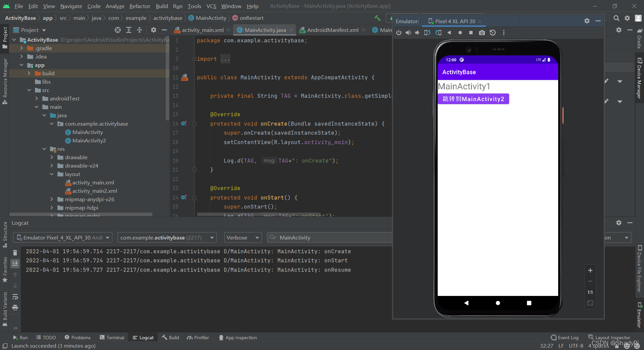
Task: Switch to AndroidManifest.xml tab
Action: (x=333, y=30)
